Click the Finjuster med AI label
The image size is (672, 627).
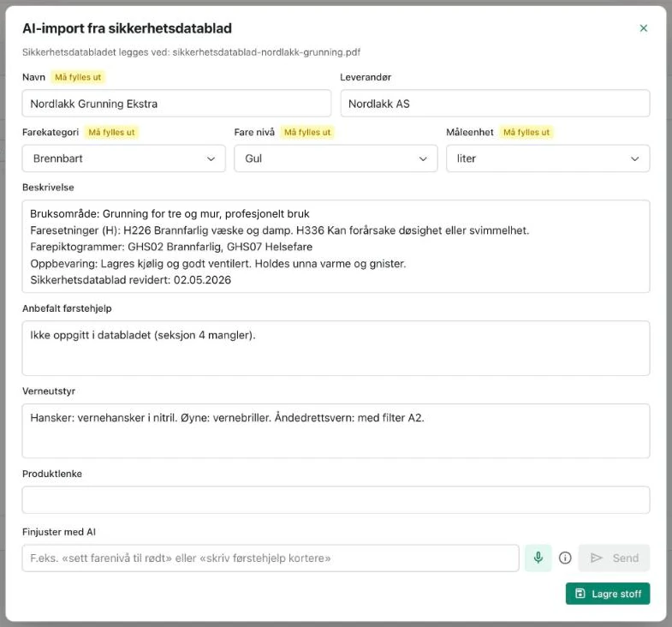(59, 532)
